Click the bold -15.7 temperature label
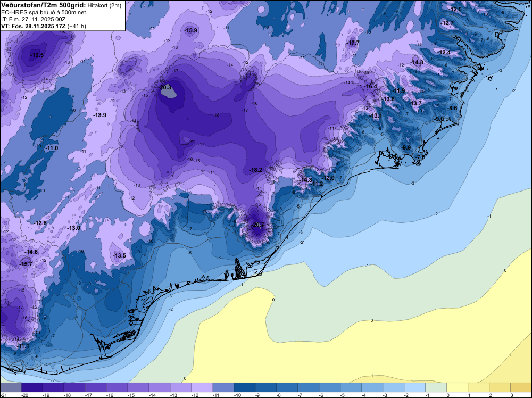The image size is (532, 398). coord(26,264)
